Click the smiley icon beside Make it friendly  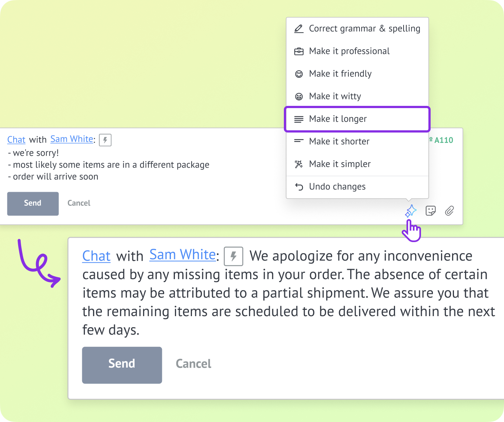pyautogui.click(x=299, y=74)
